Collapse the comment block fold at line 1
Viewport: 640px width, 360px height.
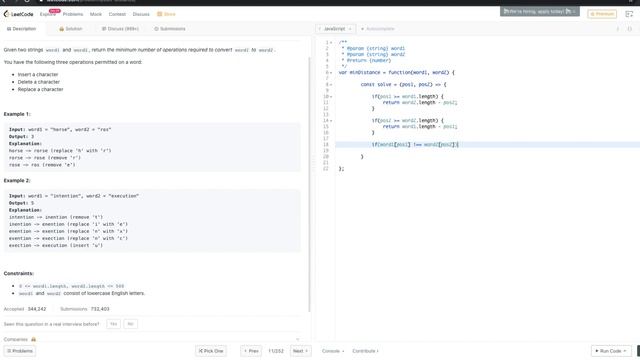point(331,42)
